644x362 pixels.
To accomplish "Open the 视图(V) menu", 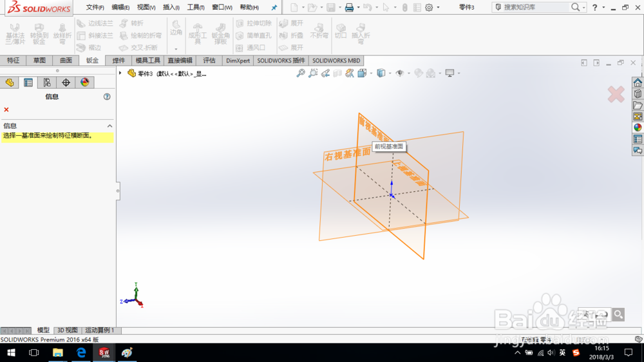I will [146, 7].
